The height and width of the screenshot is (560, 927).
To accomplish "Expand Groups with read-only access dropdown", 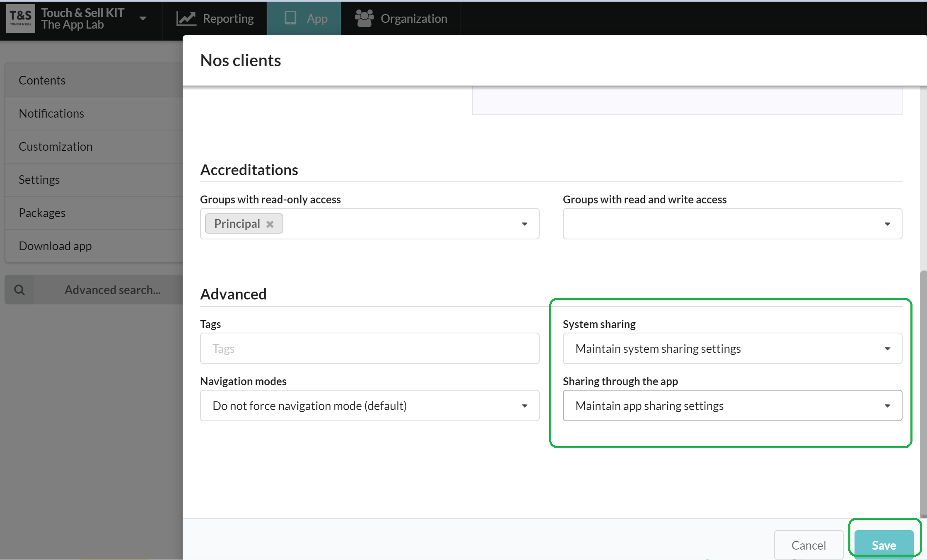I will 524,224.
